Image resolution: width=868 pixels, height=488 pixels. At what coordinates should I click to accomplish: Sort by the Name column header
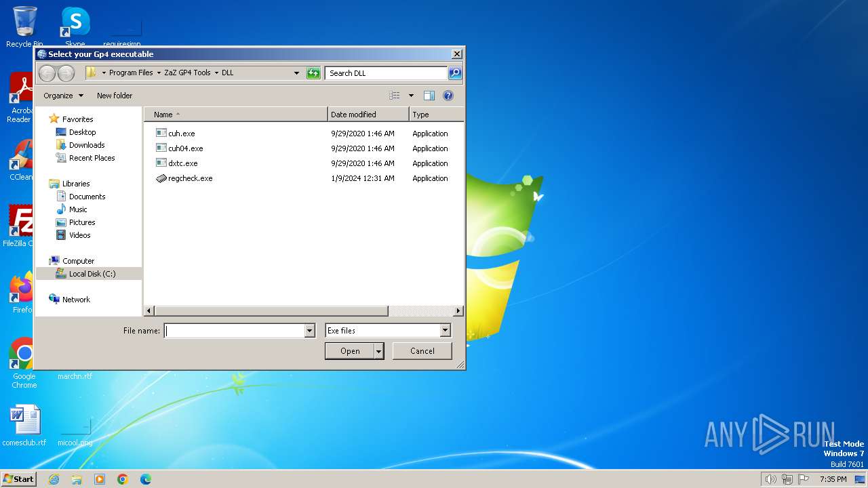pyautogui.click(x=236, y=115)
